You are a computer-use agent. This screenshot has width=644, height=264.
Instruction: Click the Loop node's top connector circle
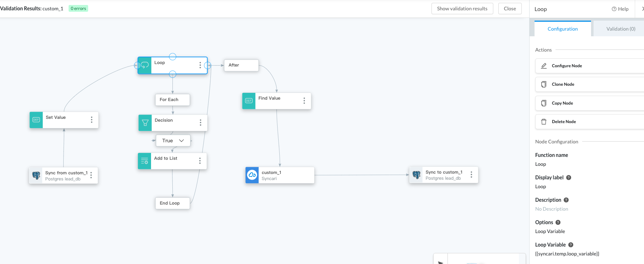(x=173, y=57)
